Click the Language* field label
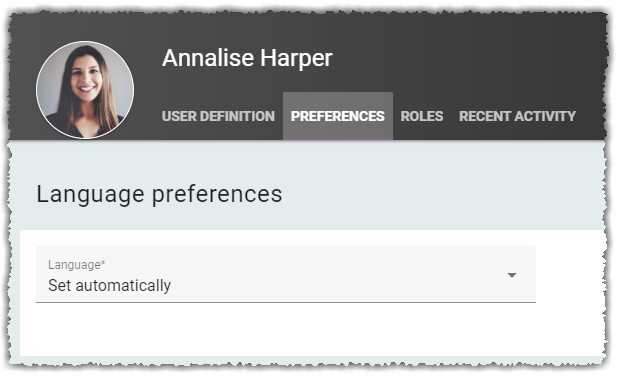This screenshot has width=617, height=378. pyautogui.click(x=77, y=265)
